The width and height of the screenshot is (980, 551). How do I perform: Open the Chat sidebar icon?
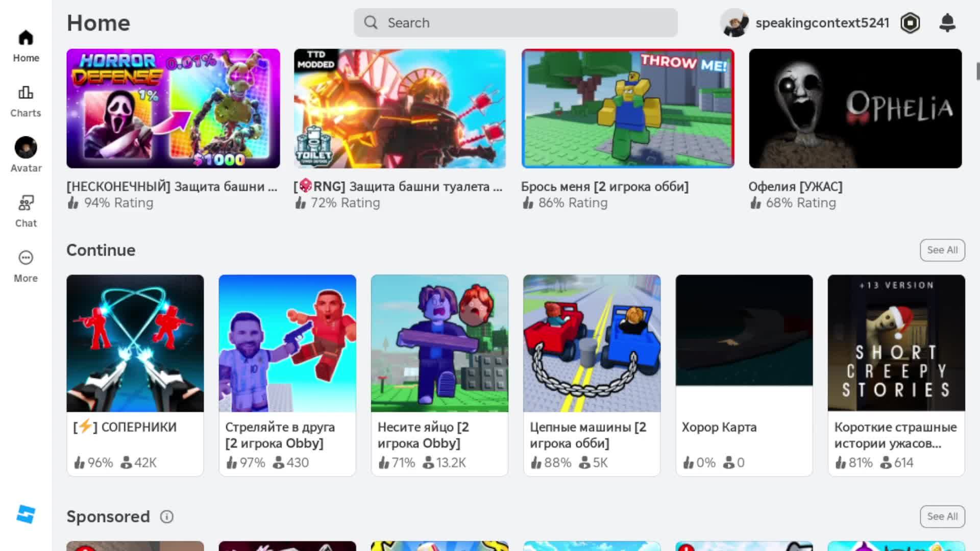26,203
